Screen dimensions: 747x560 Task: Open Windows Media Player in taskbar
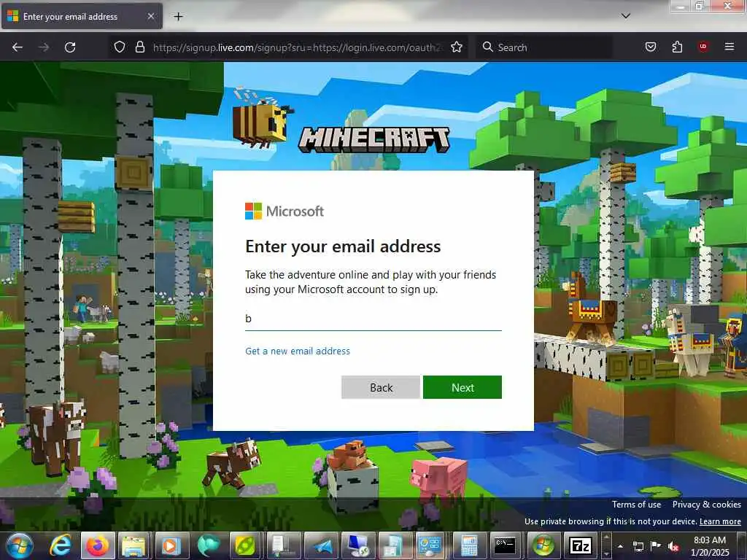click(x=171, y=545)
